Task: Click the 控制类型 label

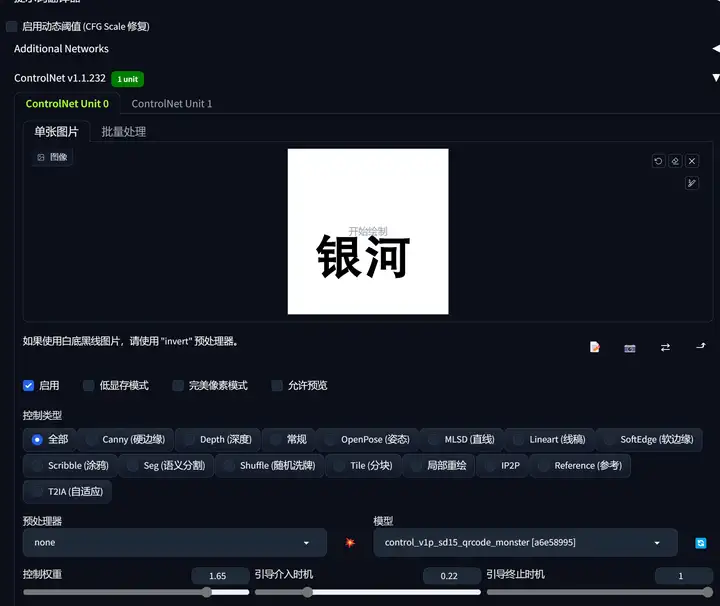Action: pos(42,415)
